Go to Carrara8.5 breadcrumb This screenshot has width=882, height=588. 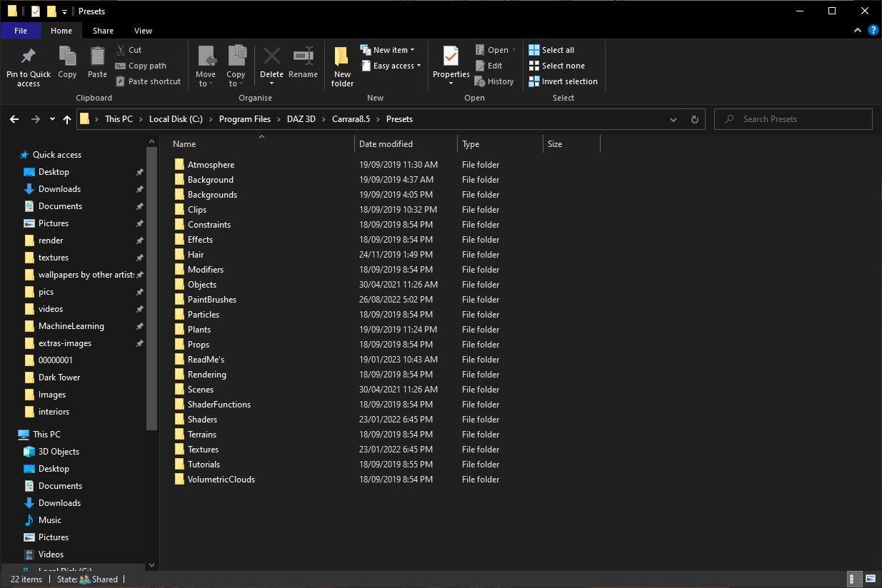click(x=351, y=119)
